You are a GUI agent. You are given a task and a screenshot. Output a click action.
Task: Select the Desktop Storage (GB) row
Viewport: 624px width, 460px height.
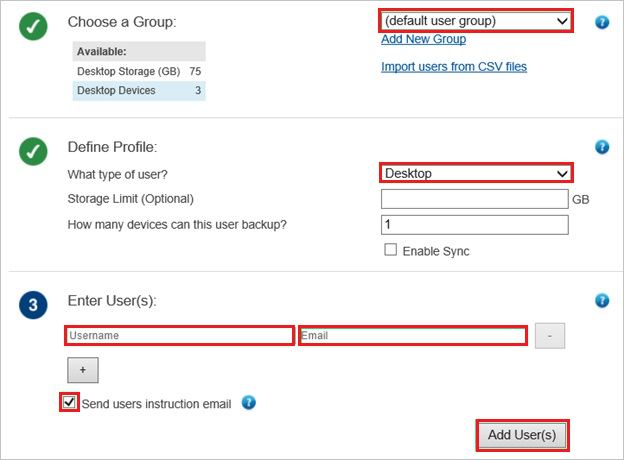pos(139,71)
